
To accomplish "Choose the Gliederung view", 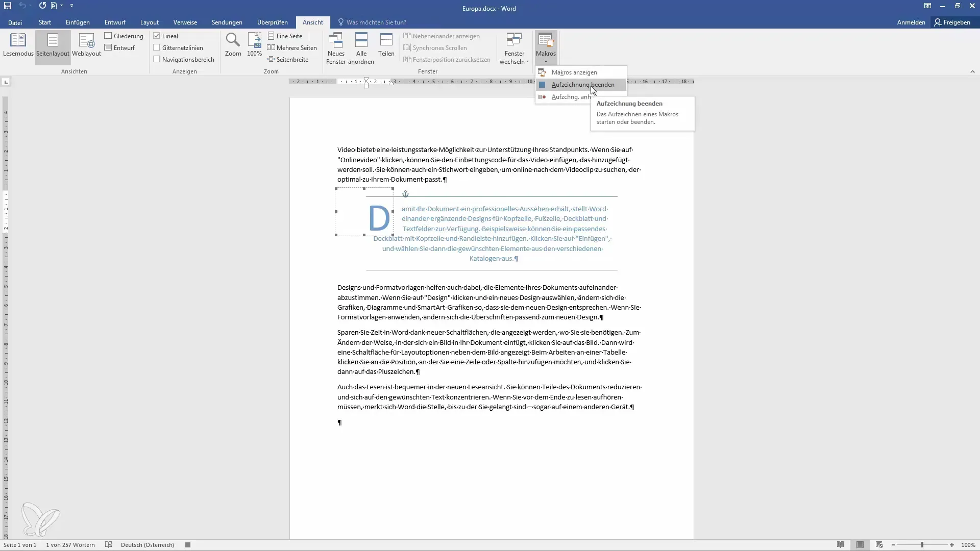I will [124, 36].
